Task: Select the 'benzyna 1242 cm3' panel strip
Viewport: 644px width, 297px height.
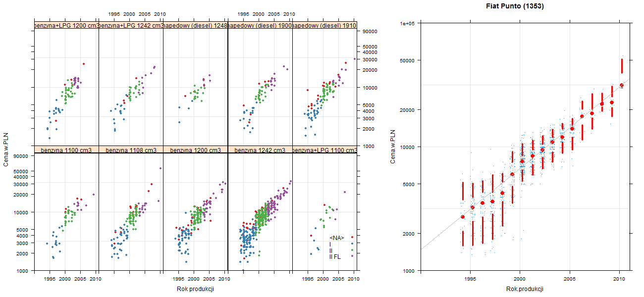Action: pyautogui.click(x=260, y=150)
